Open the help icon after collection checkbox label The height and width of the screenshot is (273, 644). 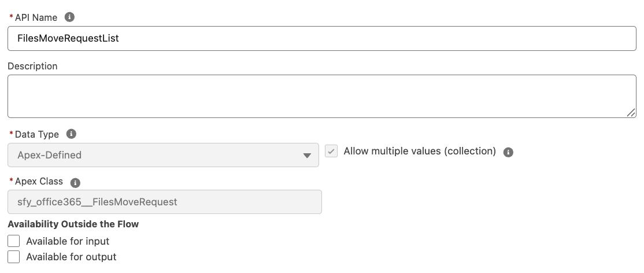[x=508, y=152]
